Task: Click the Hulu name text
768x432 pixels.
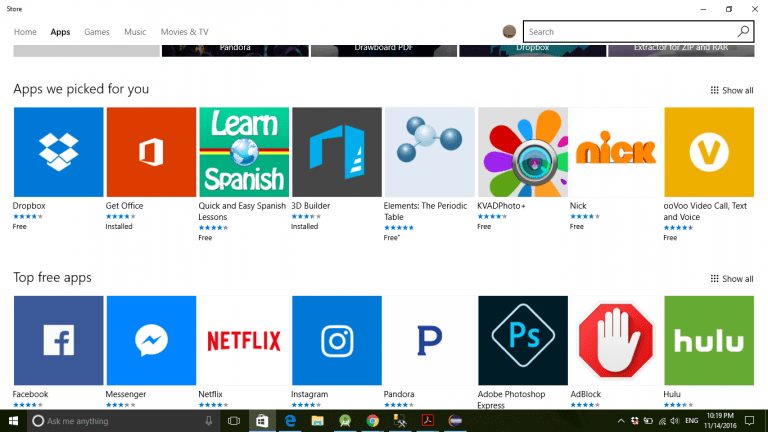Action: click(x=672, y=394)
